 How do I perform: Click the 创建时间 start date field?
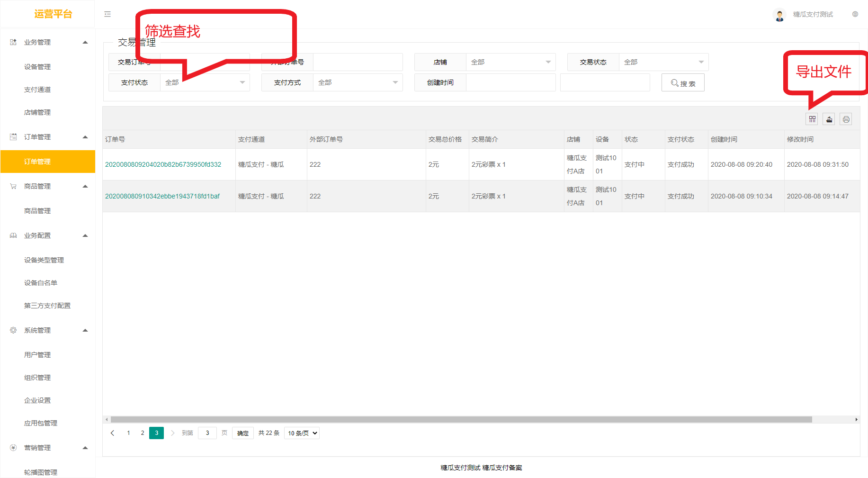tap(510, 82)
